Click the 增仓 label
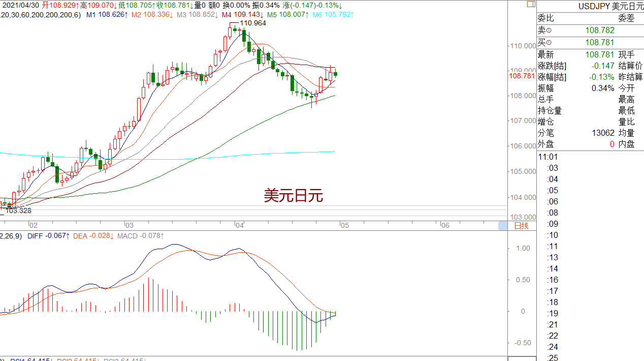Image resolution: width=644 pixels, height=361 pixels. point(546,122)
